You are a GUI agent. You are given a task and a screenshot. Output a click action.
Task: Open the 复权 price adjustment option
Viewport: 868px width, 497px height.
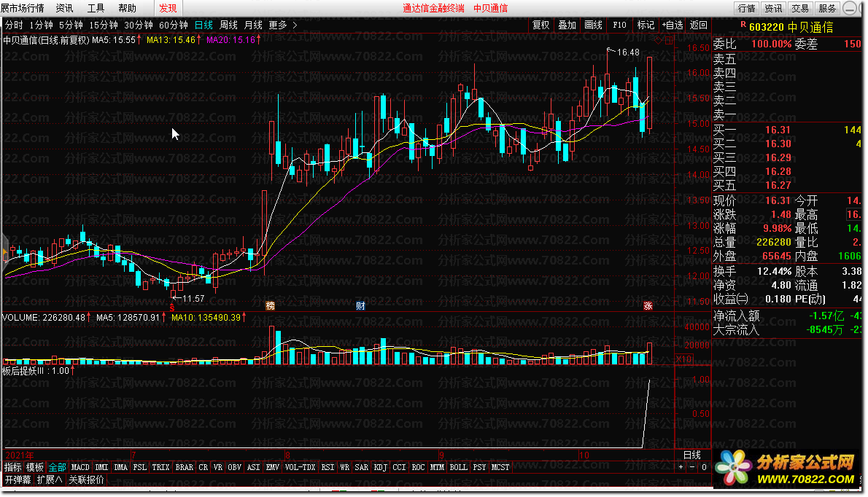540,25
